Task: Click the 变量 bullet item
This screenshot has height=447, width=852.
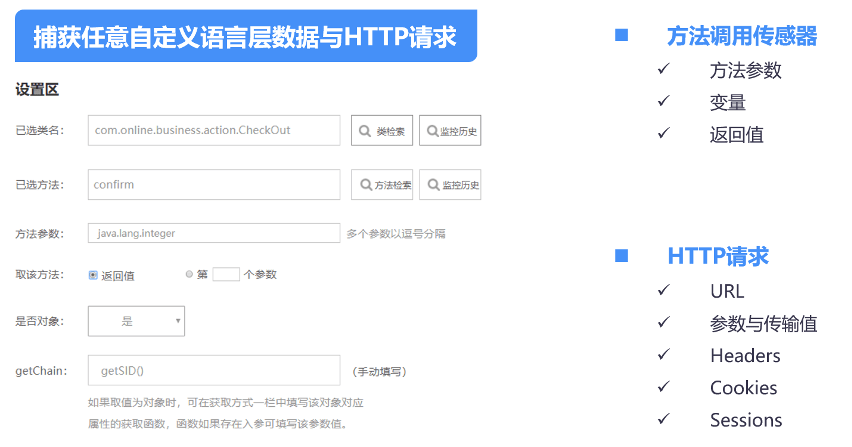Action: (x=728, y=103)
